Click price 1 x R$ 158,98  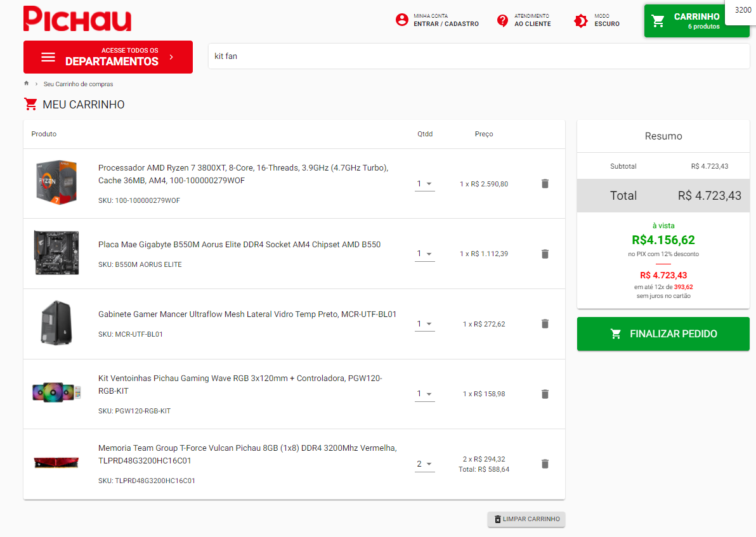tap(483, 394)
